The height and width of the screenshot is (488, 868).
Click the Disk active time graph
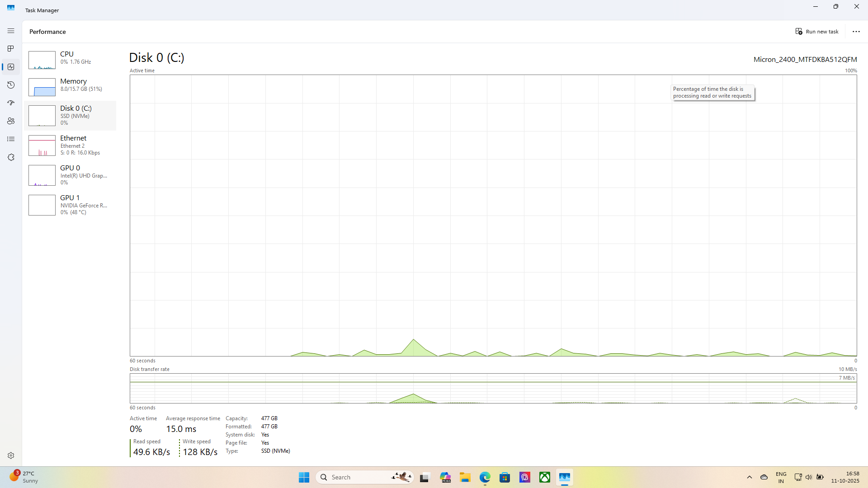click(x=493, y=216)
